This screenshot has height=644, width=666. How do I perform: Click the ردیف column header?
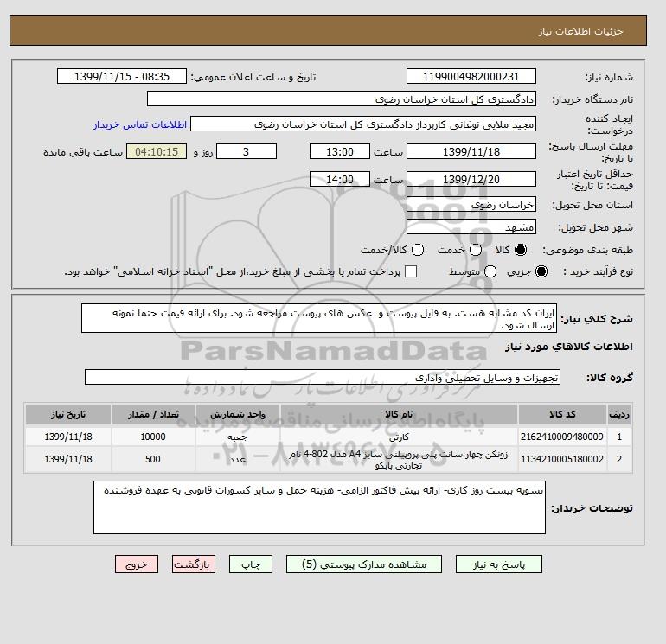619,414
